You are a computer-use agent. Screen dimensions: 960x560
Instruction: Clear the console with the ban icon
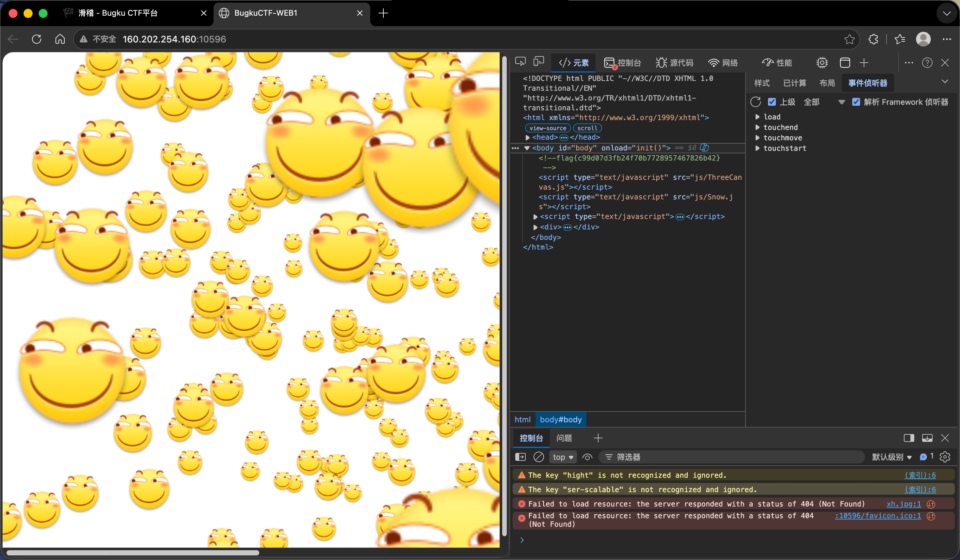point(539,457)
